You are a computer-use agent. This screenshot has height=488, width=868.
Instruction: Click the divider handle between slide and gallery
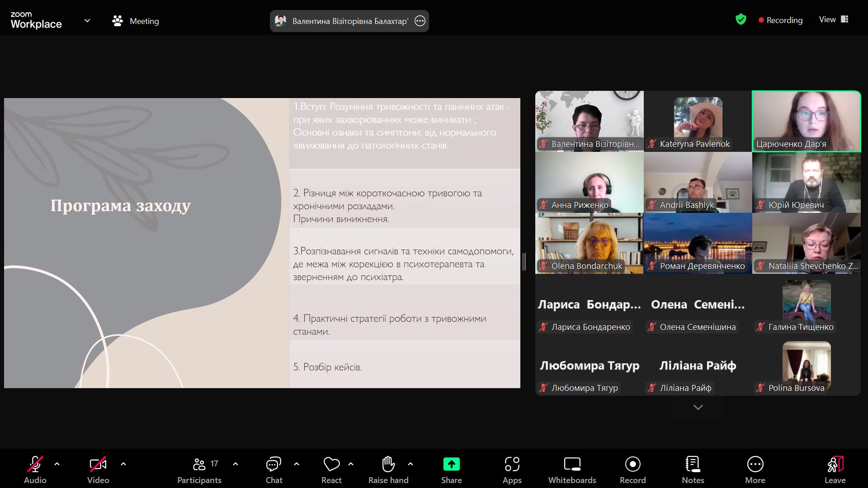click(x=524, y=262)
